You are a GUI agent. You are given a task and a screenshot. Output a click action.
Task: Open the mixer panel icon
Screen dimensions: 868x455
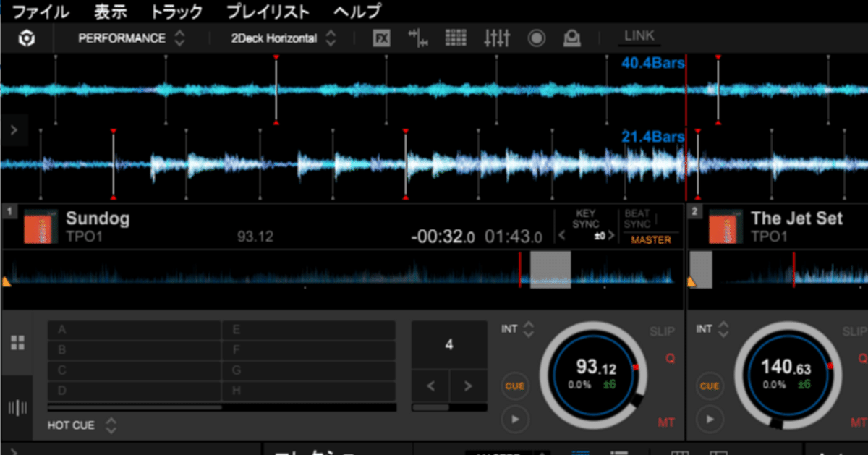pos(497,38)
